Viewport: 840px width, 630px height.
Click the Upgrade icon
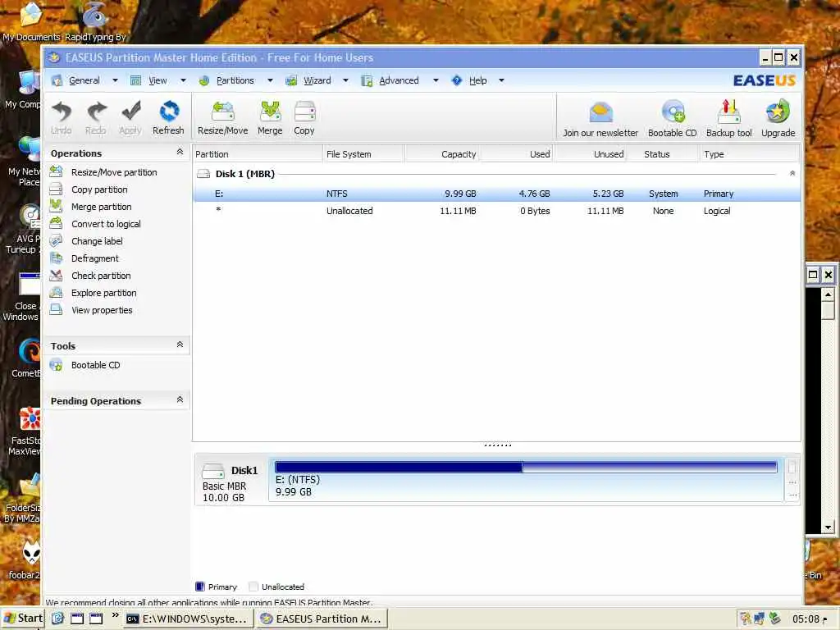coord(778,119)
